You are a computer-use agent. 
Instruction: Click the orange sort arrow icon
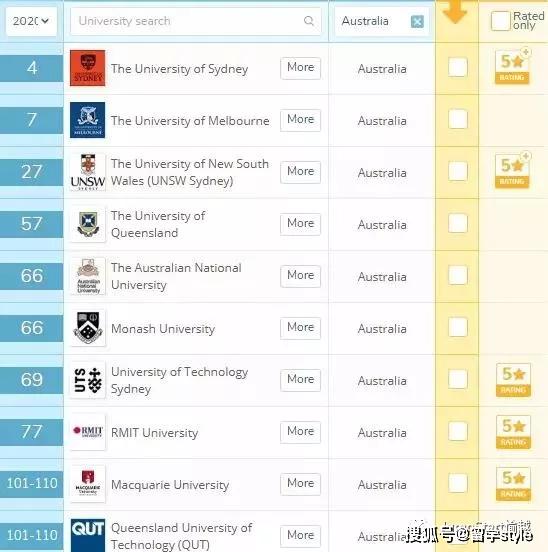[x=455, y=12]
